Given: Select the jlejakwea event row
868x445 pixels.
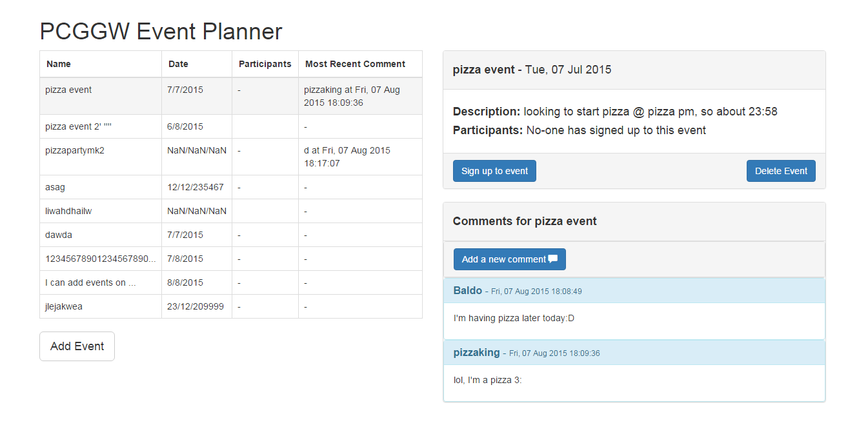Looking at the screenshot, I should 64,307.
